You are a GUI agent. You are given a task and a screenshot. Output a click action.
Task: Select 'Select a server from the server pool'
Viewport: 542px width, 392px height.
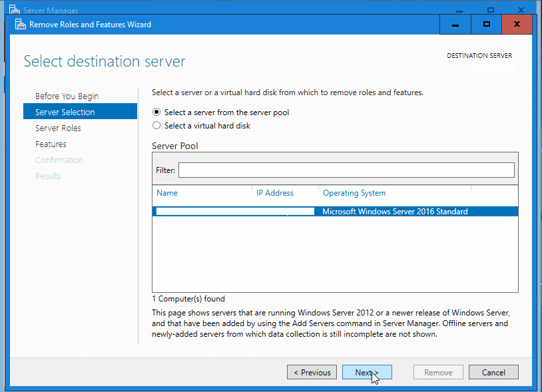tap(156, 112)
